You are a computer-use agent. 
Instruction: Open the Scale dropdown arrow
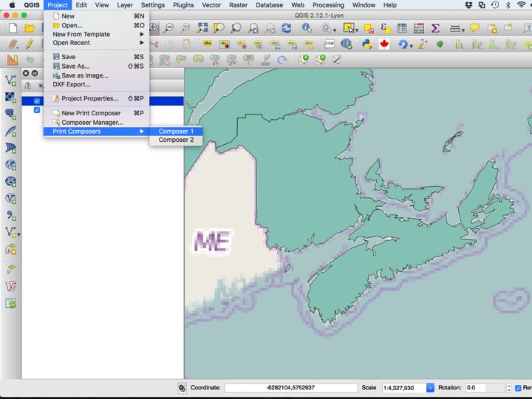pos(430,387)
